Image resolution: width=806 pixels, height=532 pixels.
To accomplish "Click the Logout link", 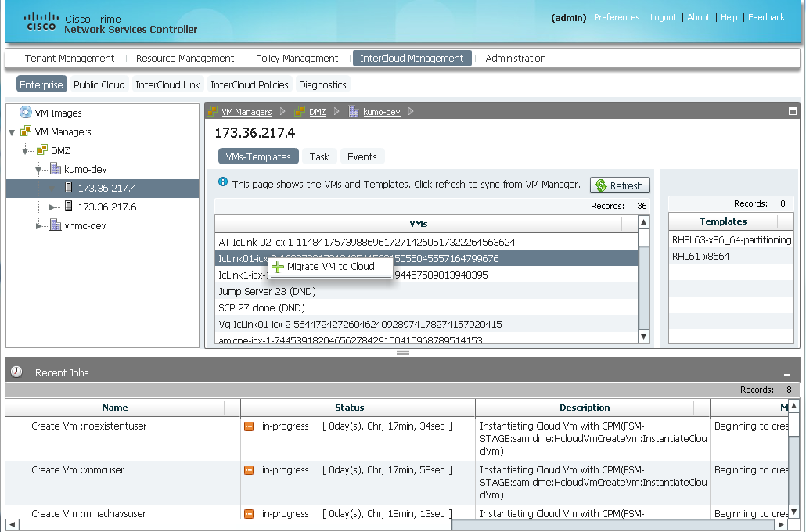I will click(663, 17).
